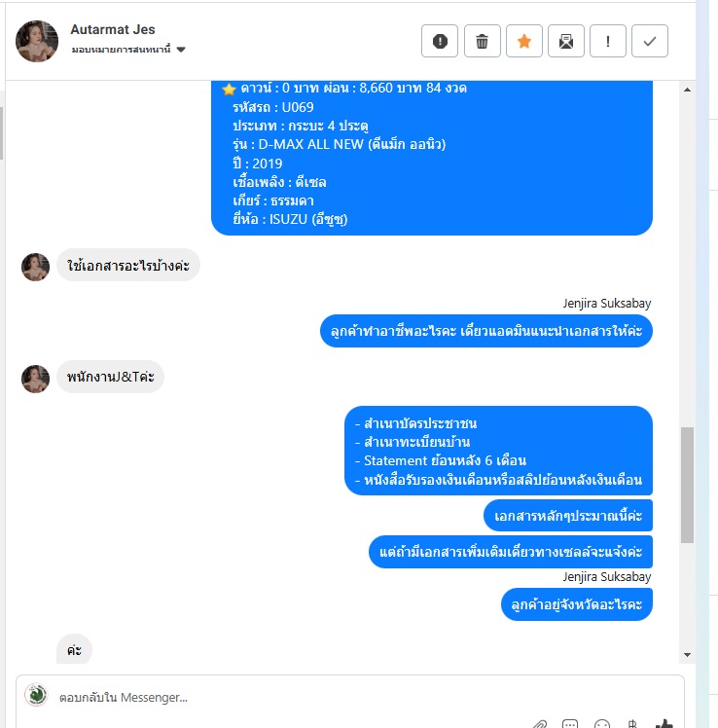The image size is (718, 728).
Task: Open the emoji picker smiley icon
Action: click(x=602, y=724)
